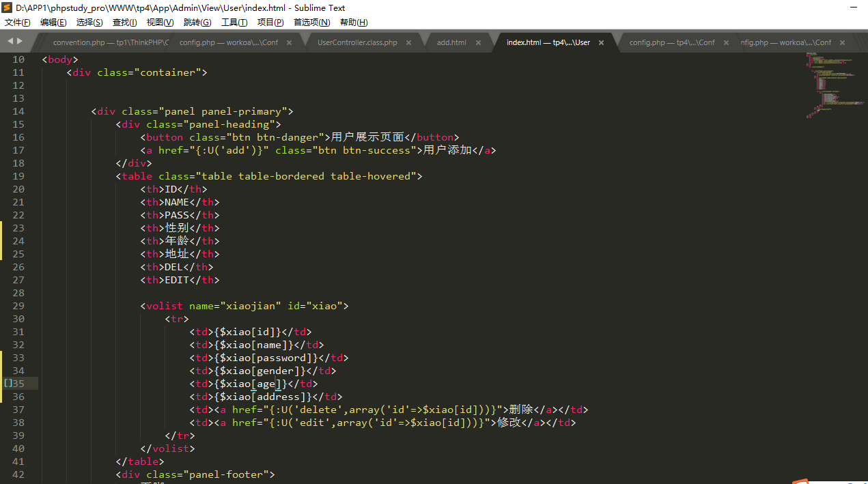This screenshot has height=484, width=868.
Task: Expand the 项目(P) project menu
Action: pyautogui.click(x=270, y=23)
